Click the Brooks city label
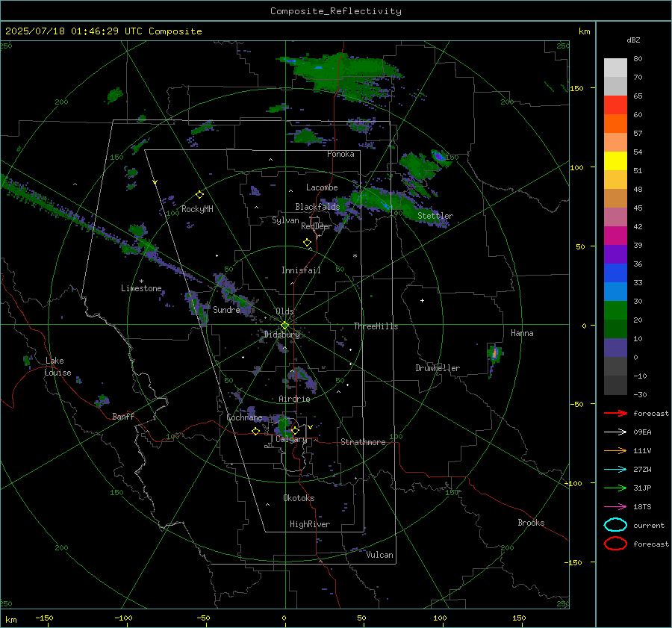The height and width of the screenshot is (628, 672). click(x=531, y=523)
